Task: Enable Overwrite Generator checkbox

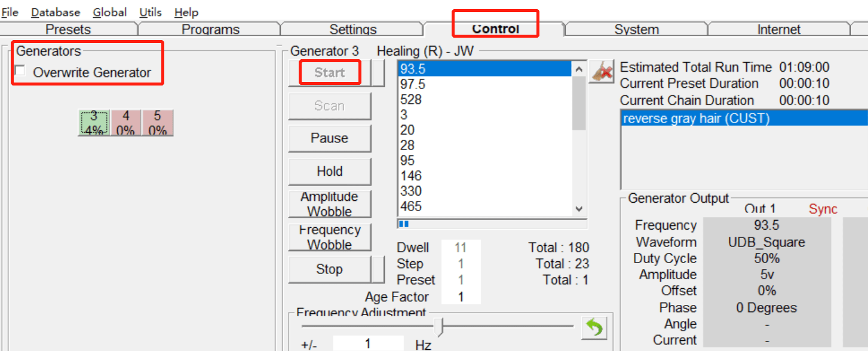Action: coord(21,72)
